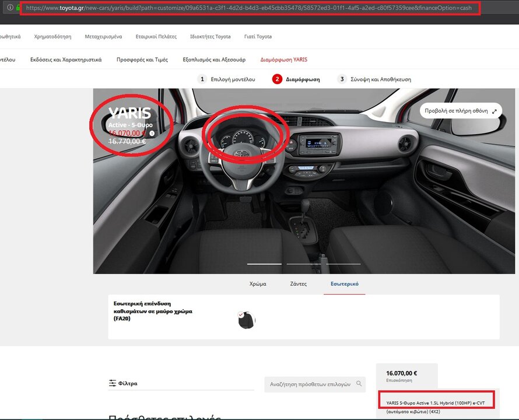
Task: Click the Active - 5-Θυρο subtitle on image
Action: tap(131, 125)
